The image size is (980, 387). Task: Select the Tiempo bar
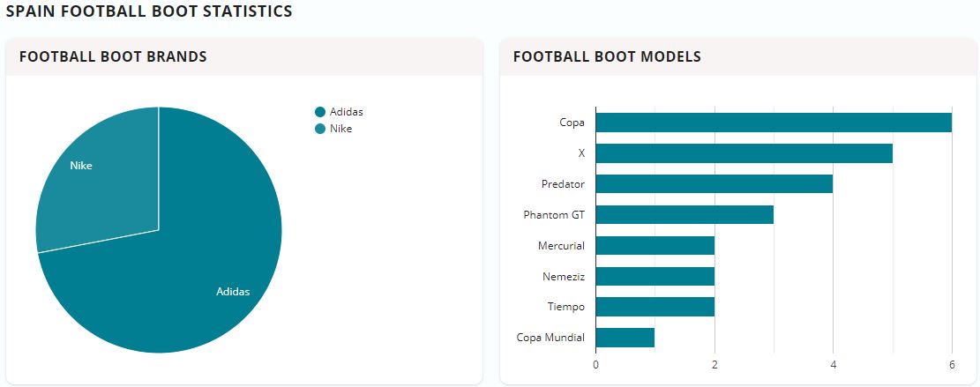pyautogui.click(x=655, y=307)
